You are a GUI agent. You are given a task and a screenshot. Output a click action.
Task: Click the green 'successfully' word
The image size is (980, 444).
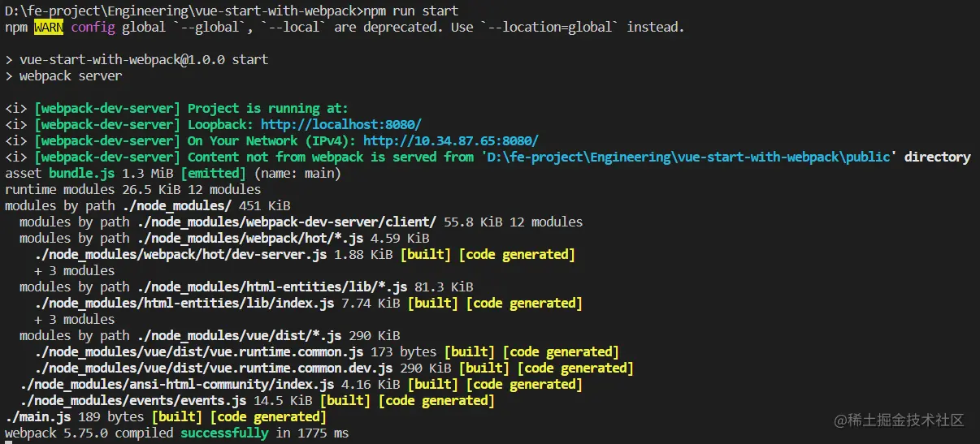pos(224,433)
